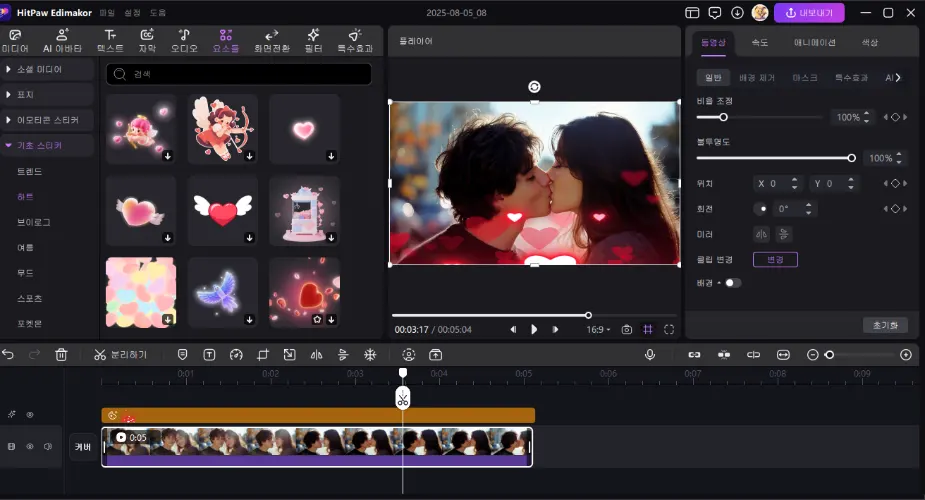Open the 화면전환 transitions panel
This screenshot has height=500, width=925.
click(x=271, y=41)
